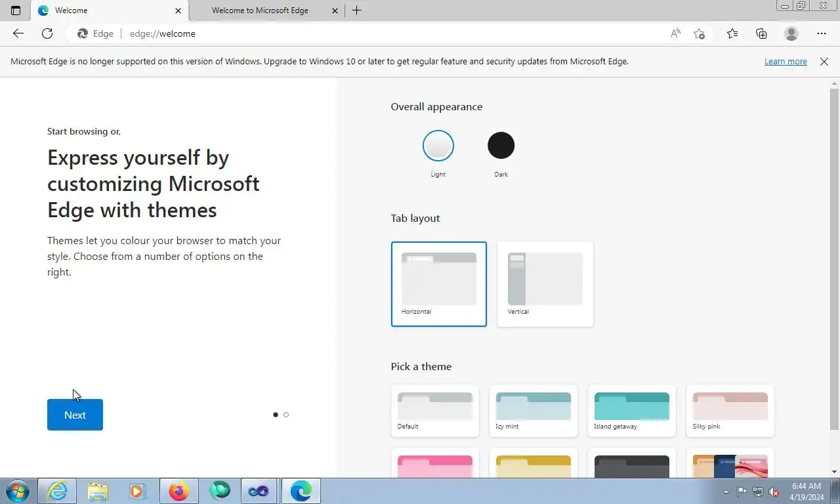Add this page to favorites star icon
Screen dimensions: 840x504
pos(700,33)
